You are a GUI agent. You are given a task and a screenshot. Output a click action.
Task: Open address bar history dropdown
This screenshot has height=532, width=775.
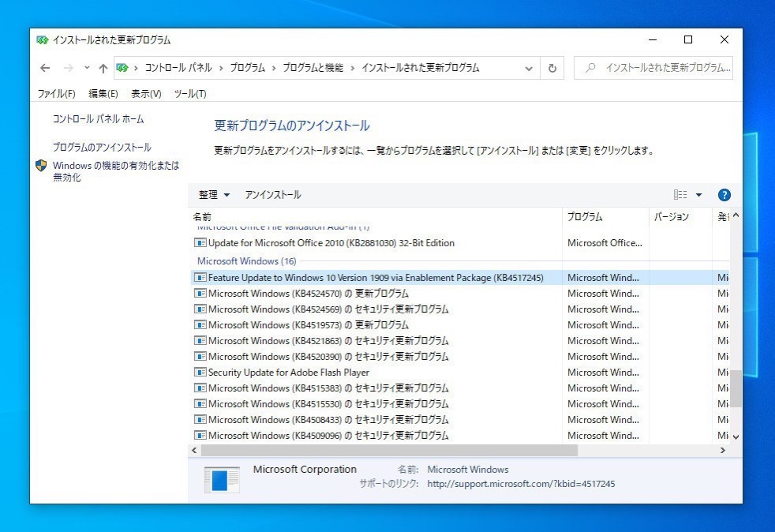[x=528, y=68]
